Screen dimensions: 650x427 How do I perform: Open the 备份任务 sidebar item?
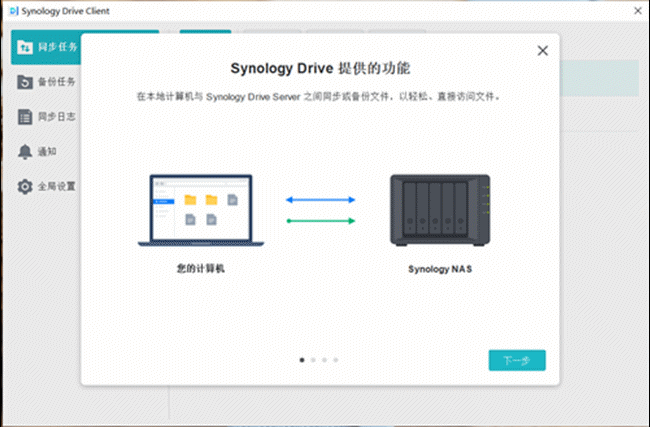(46, 82)
